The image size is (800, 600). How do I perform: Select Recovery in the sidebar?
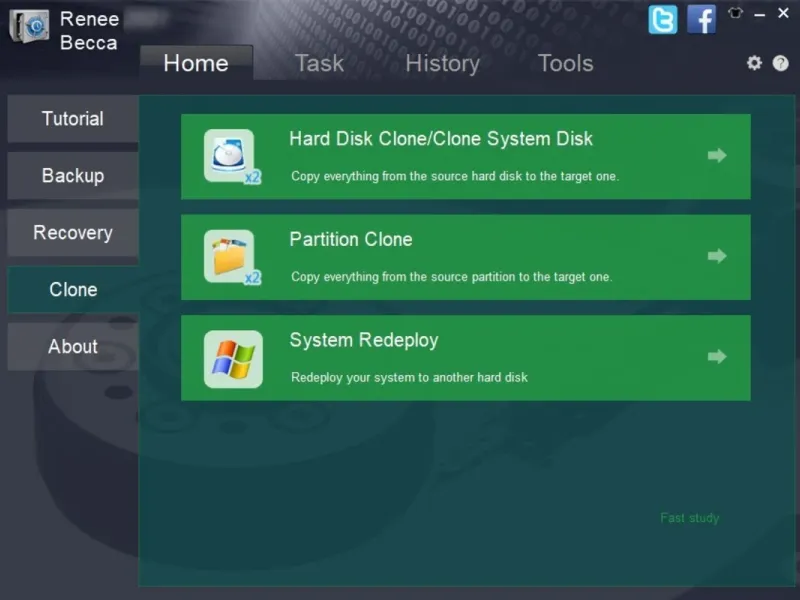point(73,233)
